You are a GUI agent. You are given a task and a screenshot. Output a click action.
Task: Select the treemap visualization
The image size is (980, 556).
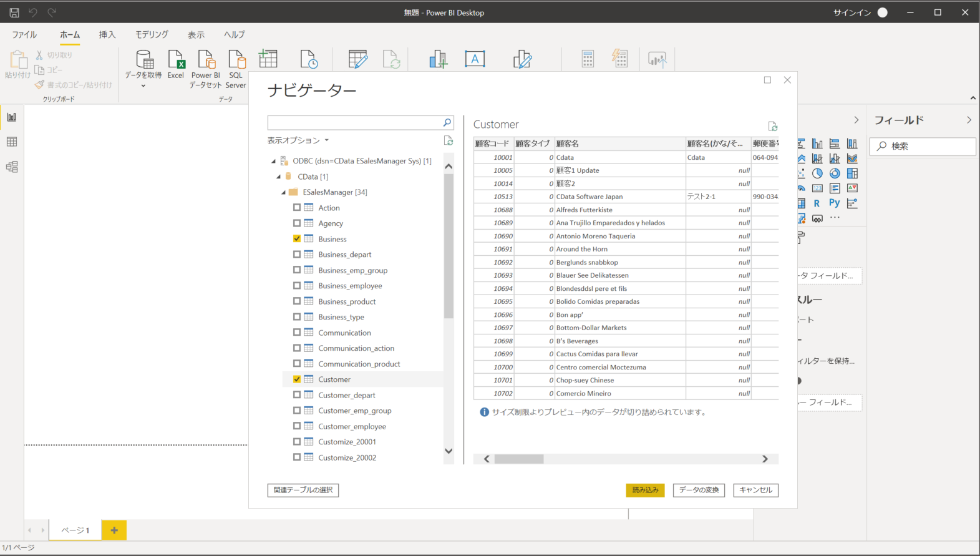click(852, 173)
